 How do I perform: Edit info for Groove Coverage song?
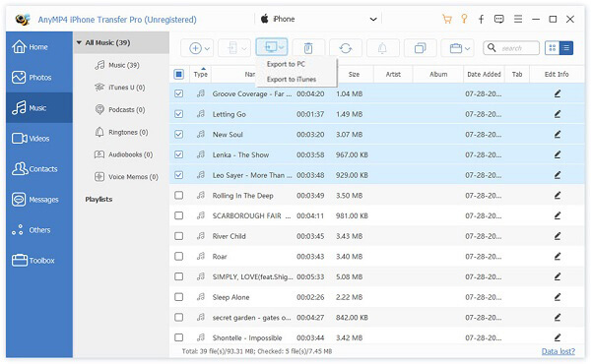pyautogui.click(x=558, y=93)
